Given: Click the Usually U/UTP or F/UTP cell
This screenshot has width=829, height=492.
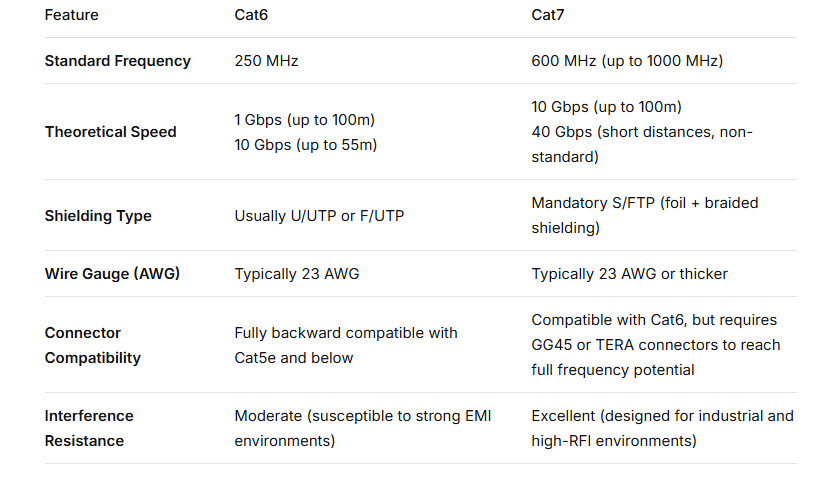Looking at the screenshot, I should click(319, 216).
